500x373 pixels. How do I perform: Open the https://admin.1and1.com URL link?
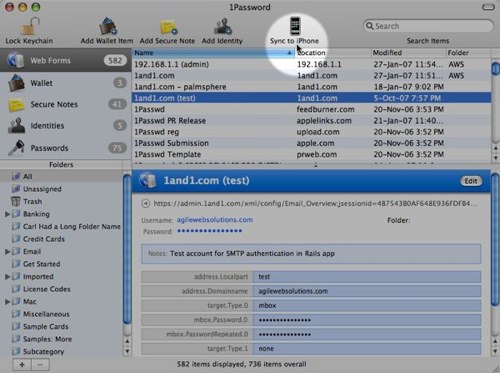tap(315, 203)
